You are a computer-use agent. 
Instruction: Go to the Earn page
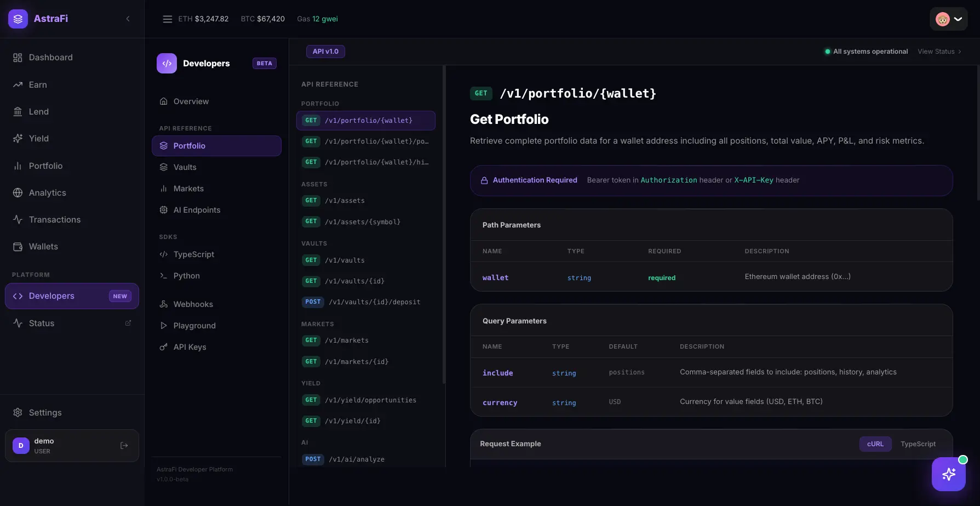(x=72, y=84)
